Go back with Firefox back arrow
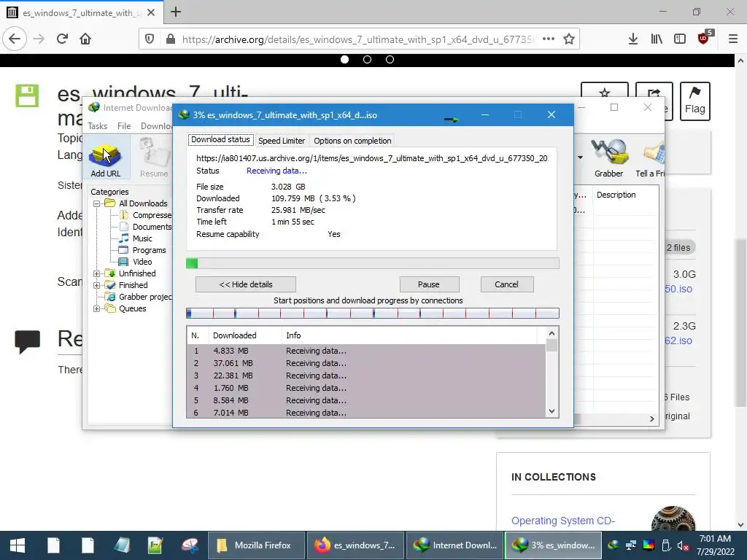Image resolution: width=747 pixels, height=560 pixels. pyautogui.click(x=15, y=39)
